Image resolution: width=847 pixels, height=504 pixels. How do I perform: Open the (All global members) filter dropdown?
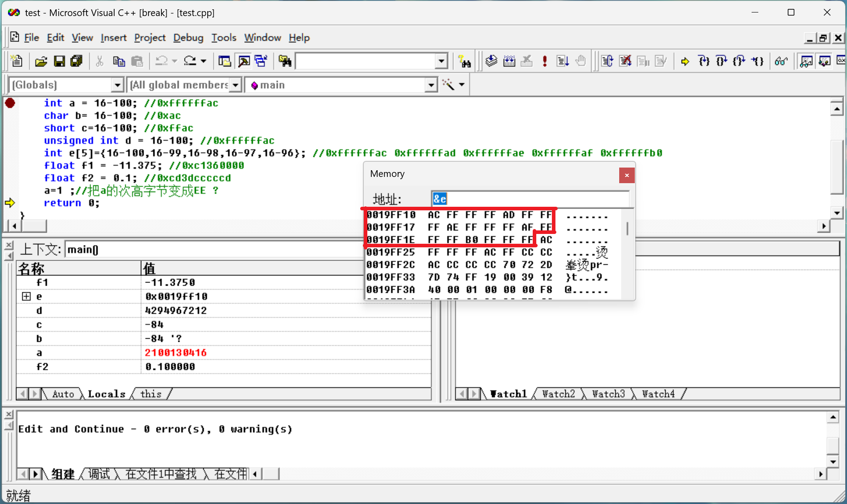coord(235,85)
